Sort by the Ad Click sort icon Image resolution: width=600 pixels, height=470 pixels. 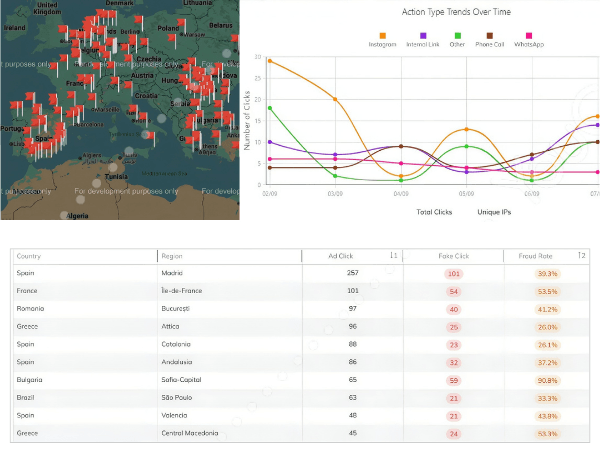coord(394,256)
